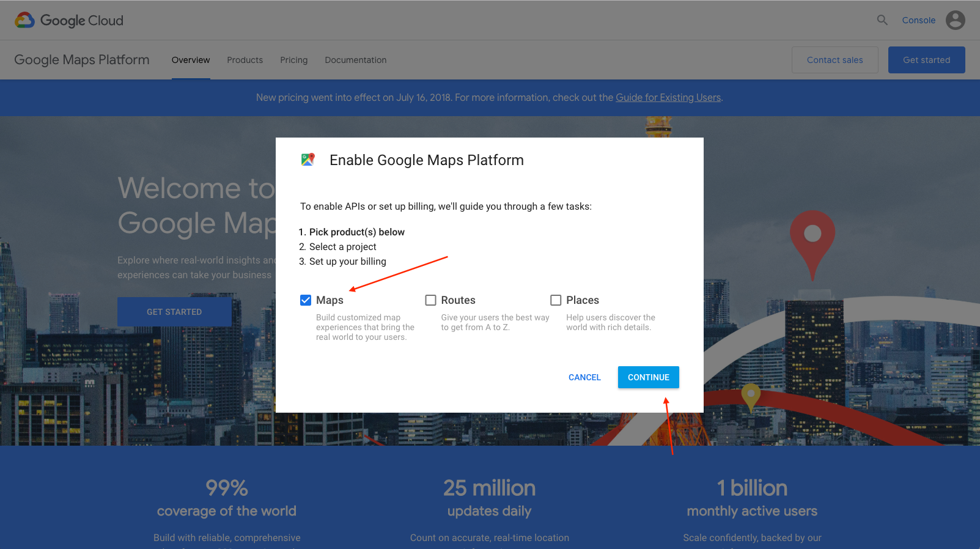Check the Places checkbox
The width and height of the screenshot is (980, 549).
pyautogui.click(x=556, y=300)
